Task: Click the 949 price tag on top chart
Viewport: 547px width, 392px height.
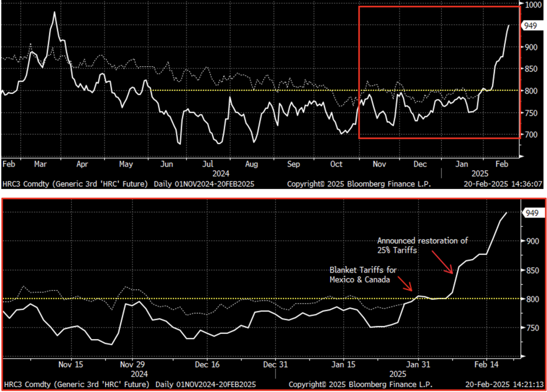Action: click(530, 26)
